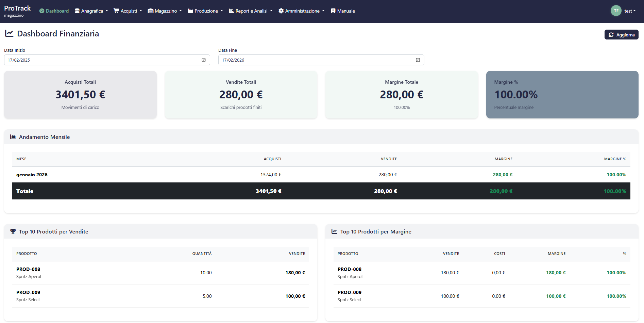This screenshot has height=323, width=644.
Task: Click the trophy icon of Top 10 Prodotti per Vendite
Action: coord(13,231)
